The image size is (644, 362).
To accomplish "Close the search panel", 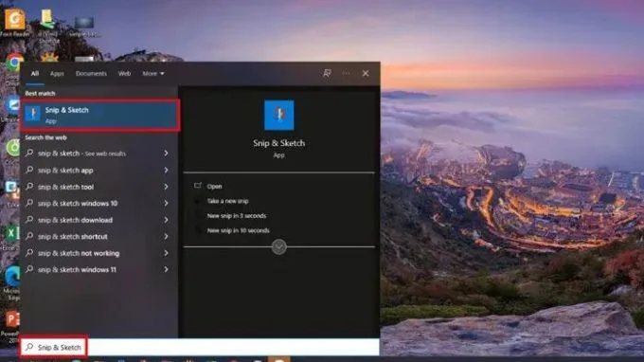I will pos(366,74).
